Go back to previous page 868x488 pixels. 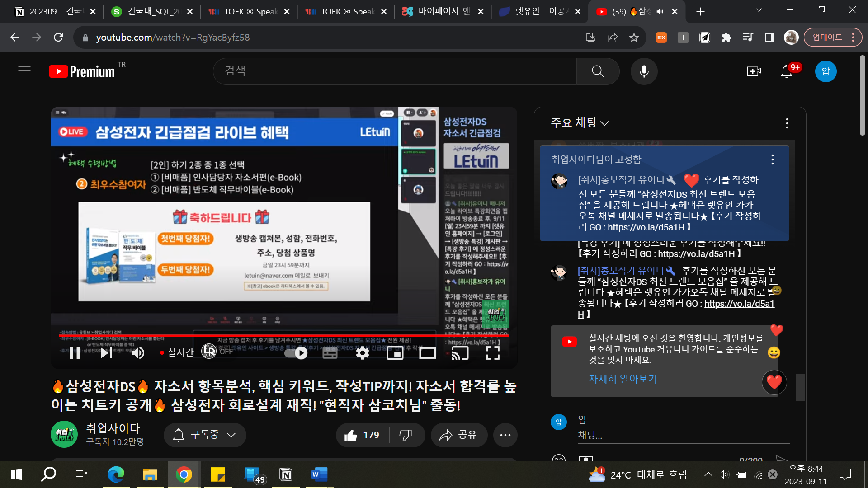pyautogui.click(x=15, y=38)
